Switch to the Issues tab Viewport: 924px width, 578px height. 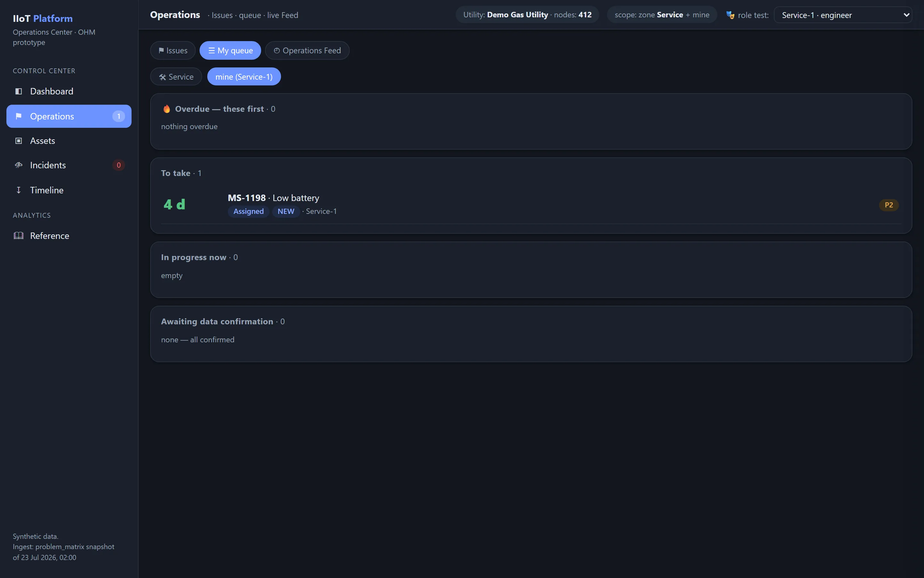(x=173, y=50)
